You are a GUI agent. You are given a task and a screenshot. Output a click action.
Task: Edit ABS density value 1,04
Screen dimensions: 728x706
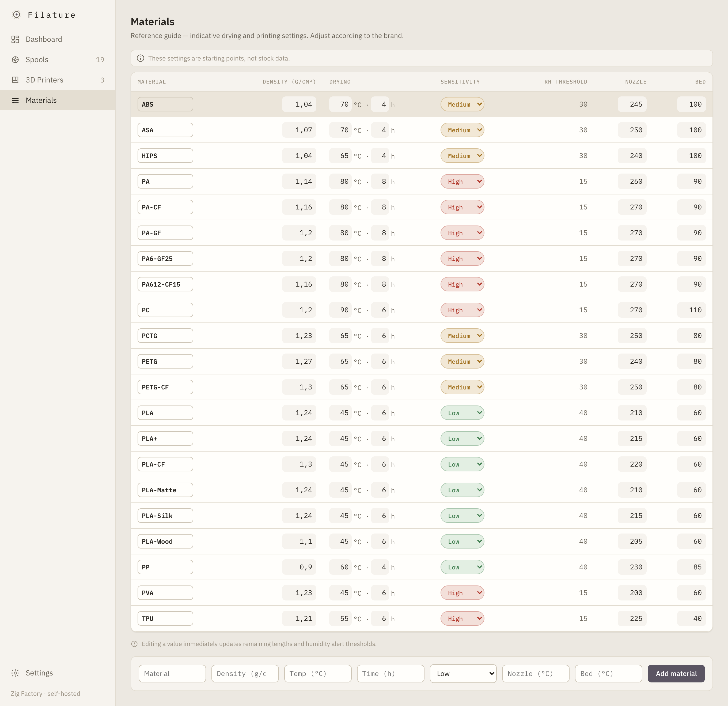[299, 104]
